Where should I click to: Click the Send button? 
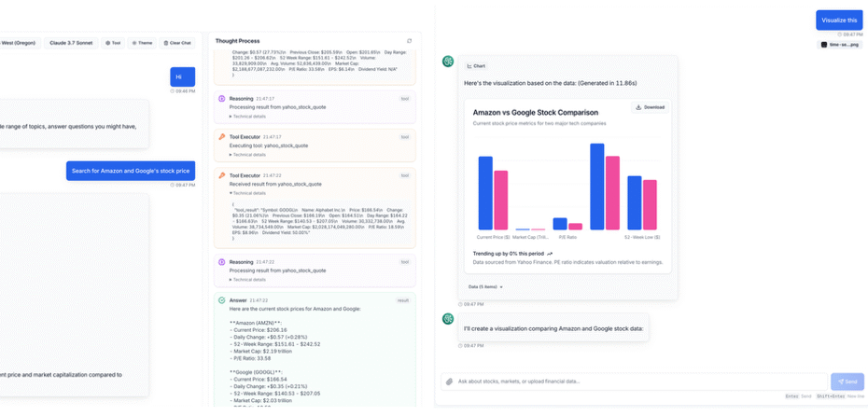tap(847, 381)
